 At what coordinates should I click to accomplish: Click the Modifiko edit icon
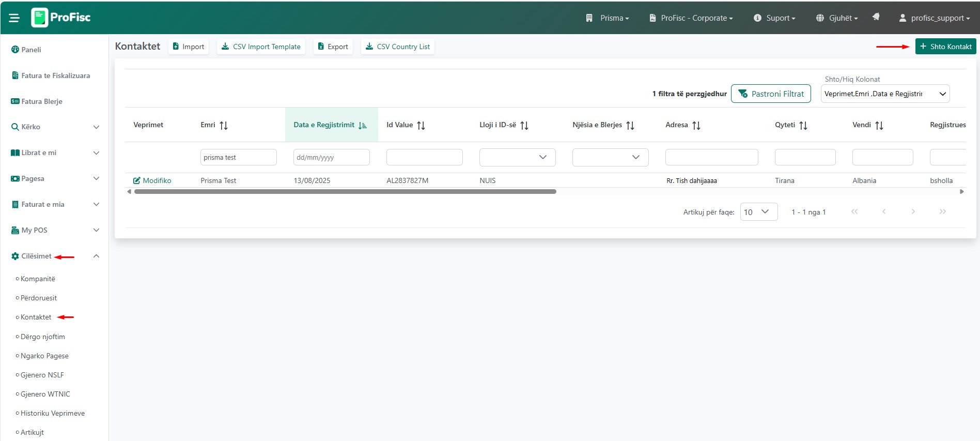click(x=136, y=180)
